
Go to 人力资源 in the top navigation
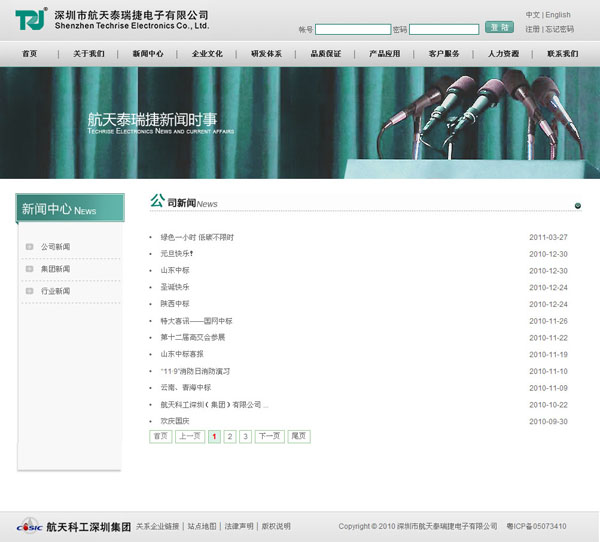pos(503,54)
